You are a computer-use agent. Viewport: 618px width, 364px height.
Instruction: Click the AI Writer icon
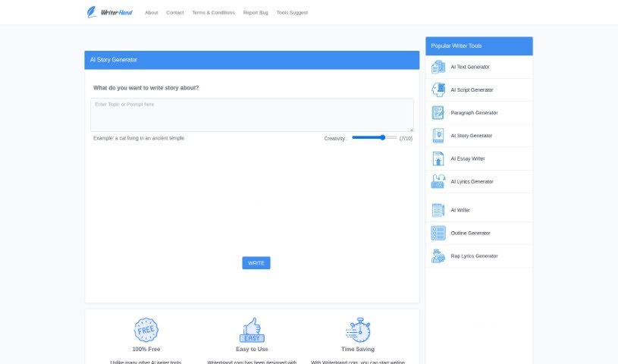[x=438, y=210]
